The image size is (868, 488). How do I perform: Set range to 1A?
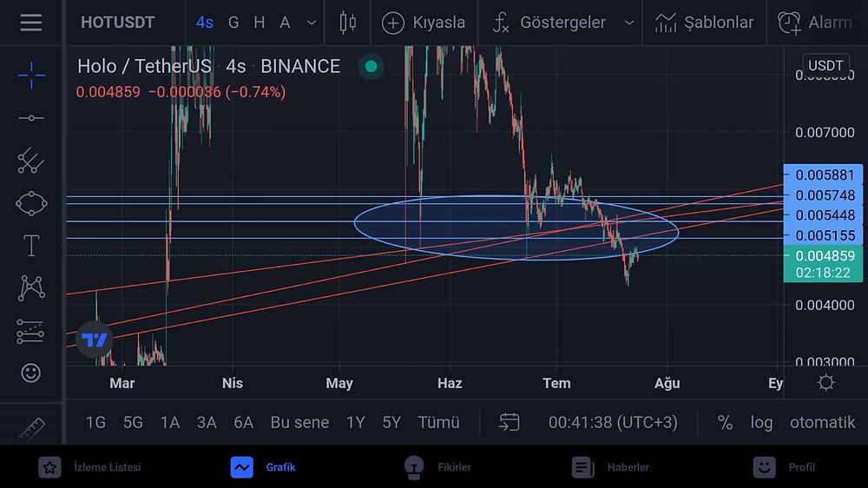pos(170,423)
